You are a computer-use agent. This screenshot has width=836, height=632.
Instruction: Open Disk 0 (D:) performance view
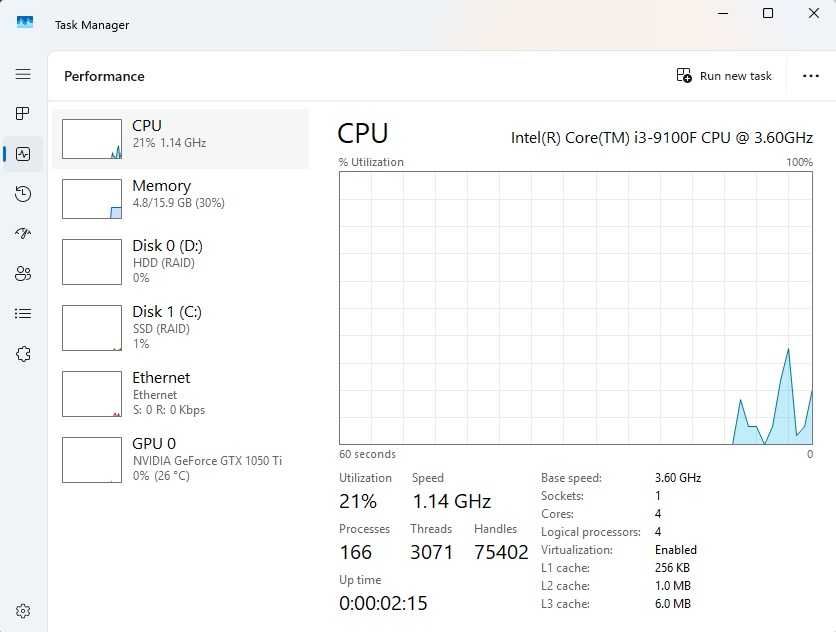click(180, 261)
